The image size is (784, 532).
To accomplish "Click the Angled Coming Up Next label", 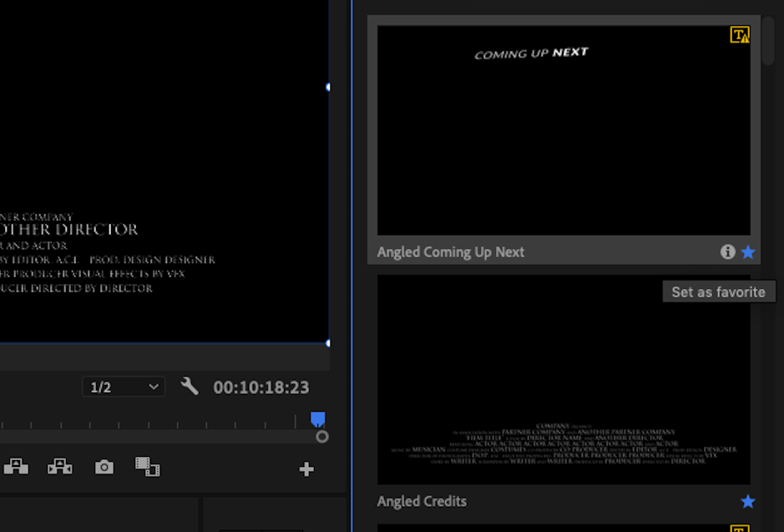I will pos(451,252).
